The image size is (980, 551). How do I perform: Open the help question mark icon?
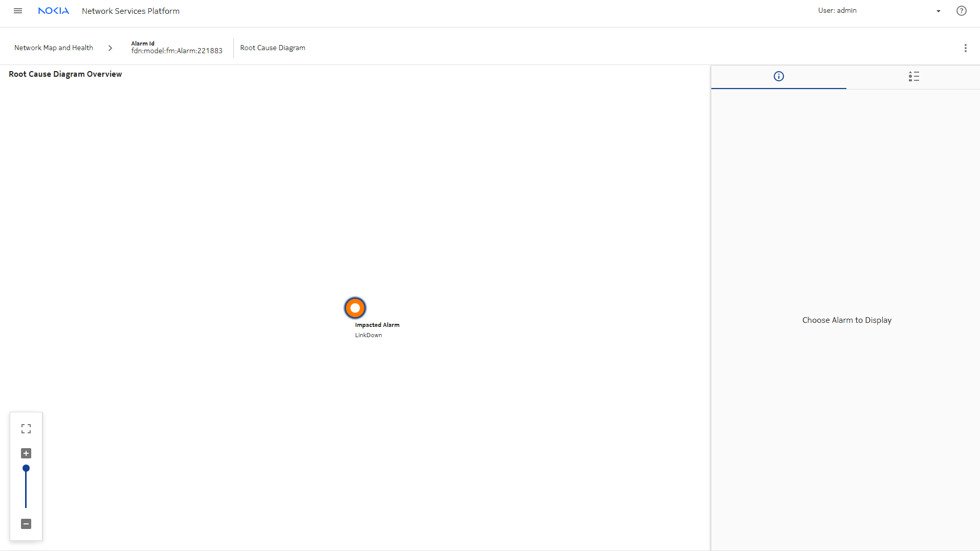tap(961, 11)
